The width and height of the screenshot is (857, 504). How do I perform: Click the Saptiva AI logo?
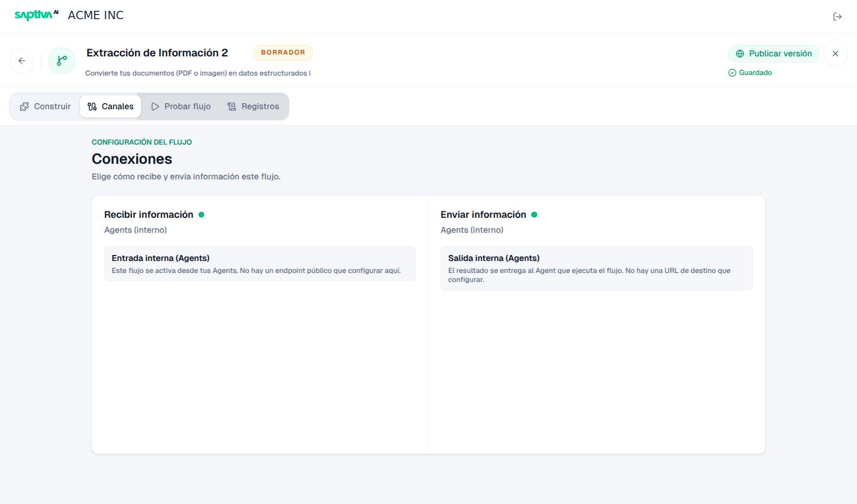point(37,15)
